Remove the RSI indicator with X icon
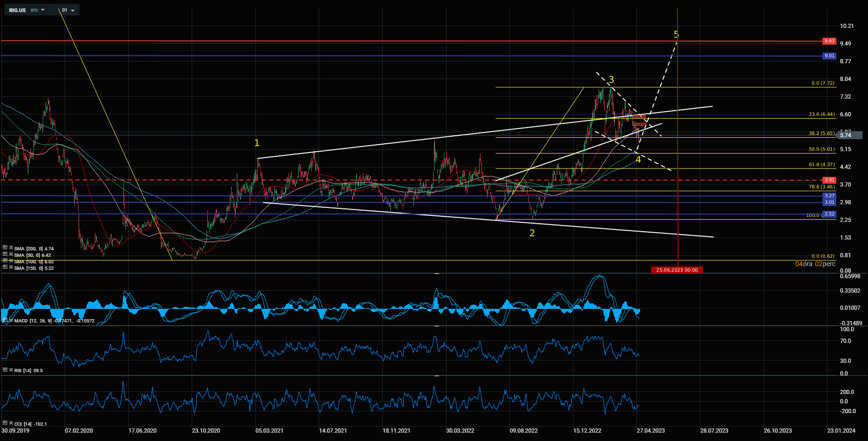868x441 pixels. click(11, 370)
